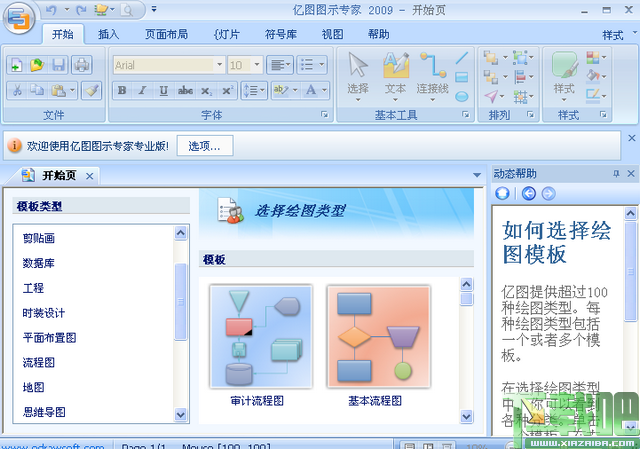Switch to the 视图 ribbon tab

332,34
